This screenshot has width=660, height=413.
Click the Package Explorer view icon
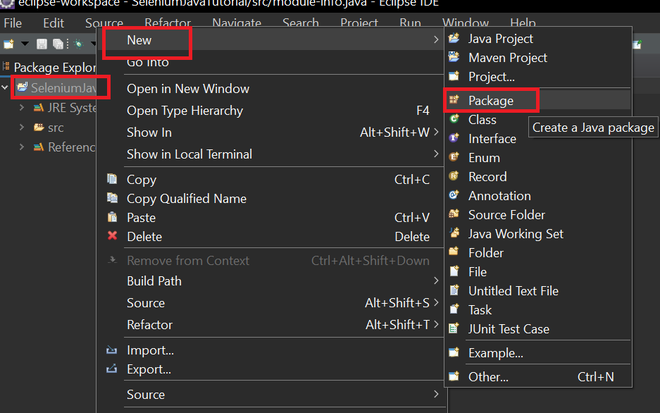pos(6,67)
